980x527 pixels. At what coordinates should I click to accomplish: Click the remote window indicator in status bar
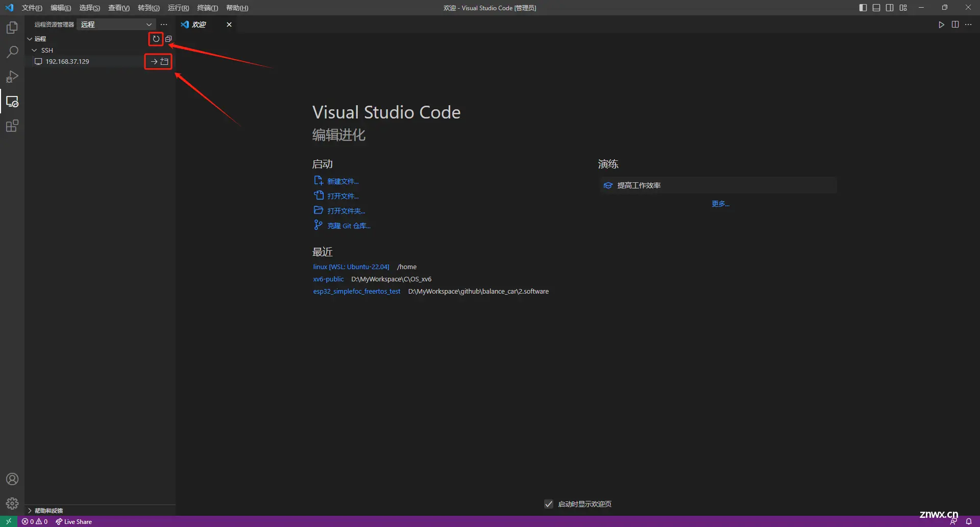coord(9,521)
